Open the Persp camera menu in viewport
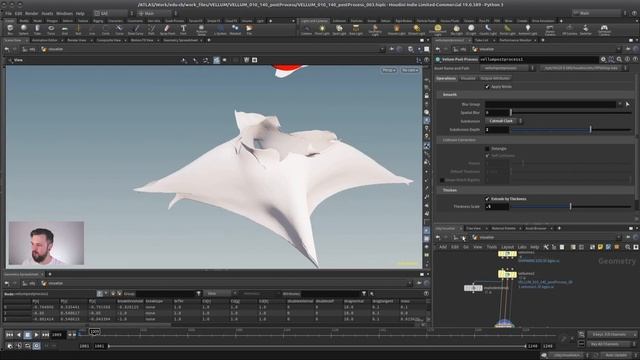Viewport: 640px width, 360px height. point(388,70)
